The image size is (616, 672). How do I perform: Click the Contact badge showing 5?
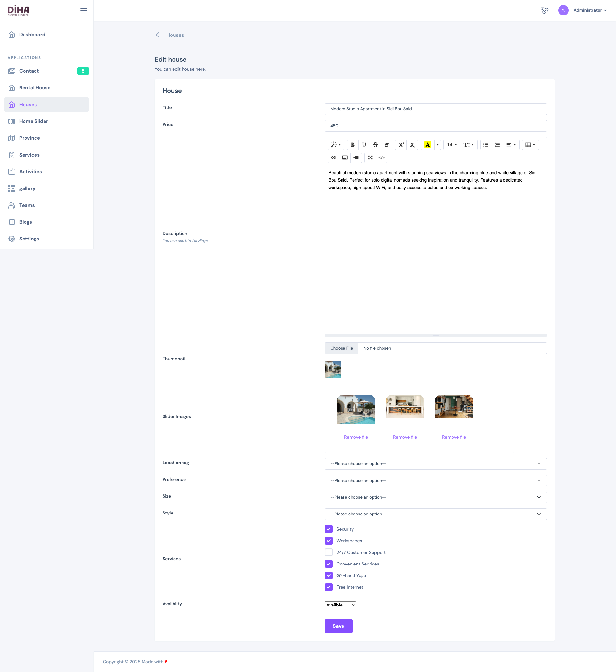[83, 71]
